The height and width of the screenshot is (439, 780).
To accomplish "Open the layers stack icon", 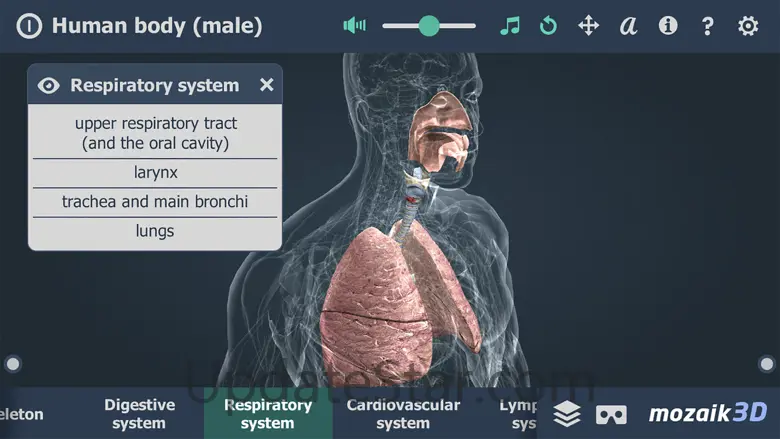I will pyautogui.click(x=567, y=414).
